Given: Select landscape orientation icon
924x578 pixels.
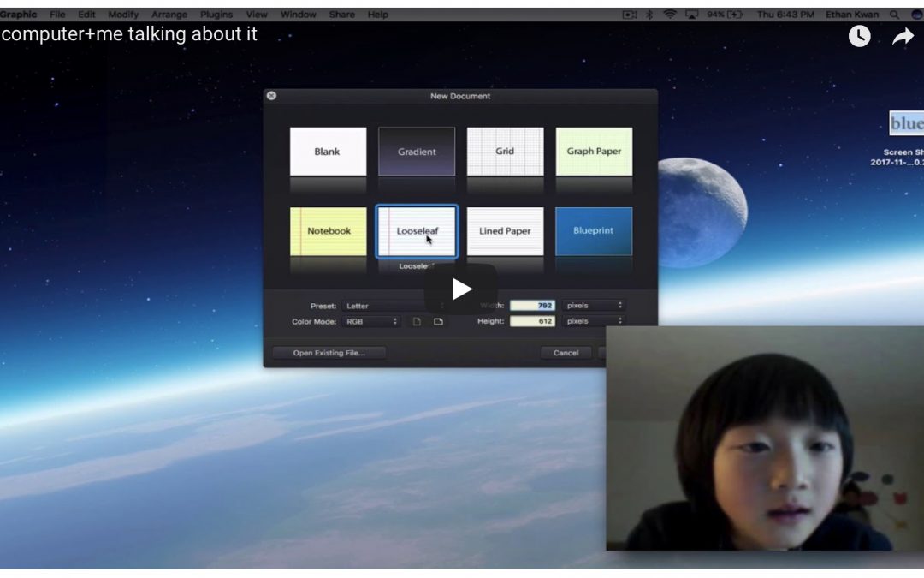Looking at the screenshot, I should coord(438,321).
